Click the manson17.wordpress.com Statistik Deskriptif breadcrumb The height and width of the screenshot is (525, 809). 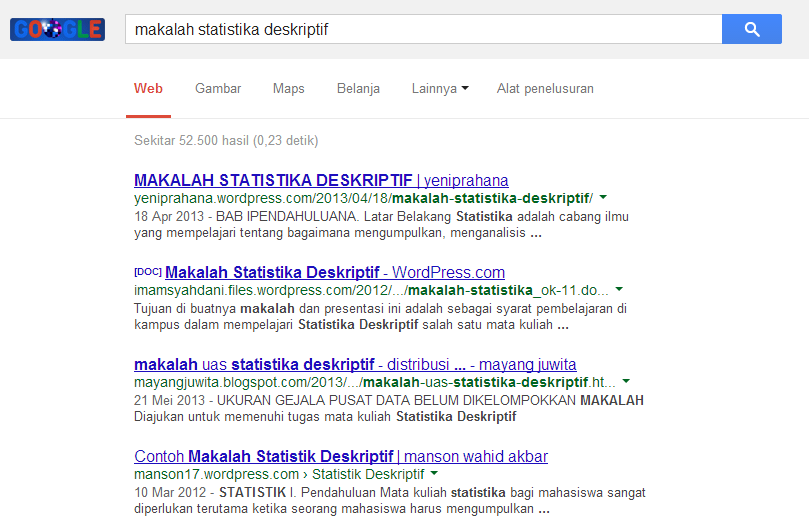pyautogui.click(x=279, y=474)
